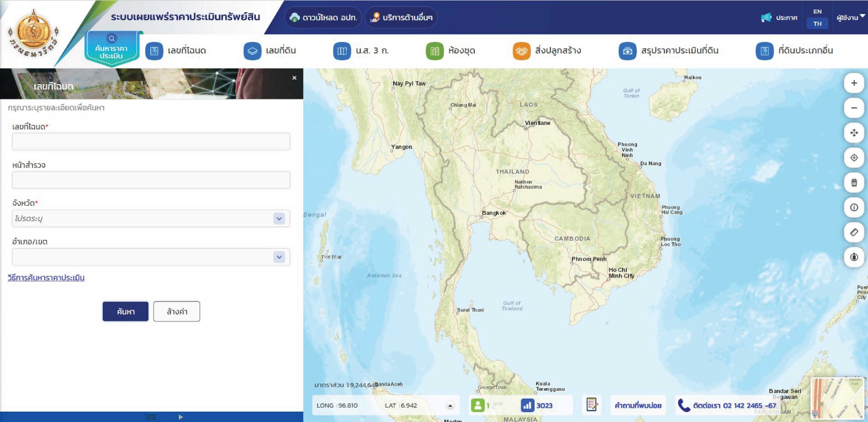Click the map zoom in plus button
This screenshot has height=422, width=868.
(x=854, y=83)
